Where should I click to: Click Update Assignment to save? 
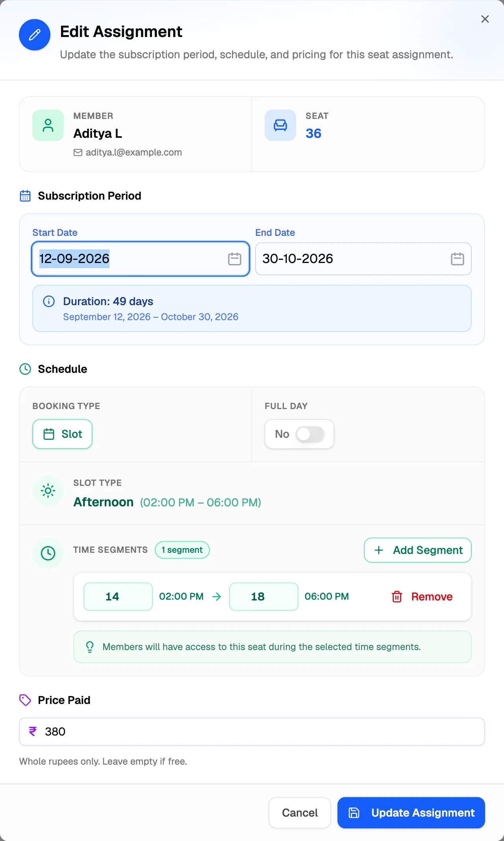411,813
